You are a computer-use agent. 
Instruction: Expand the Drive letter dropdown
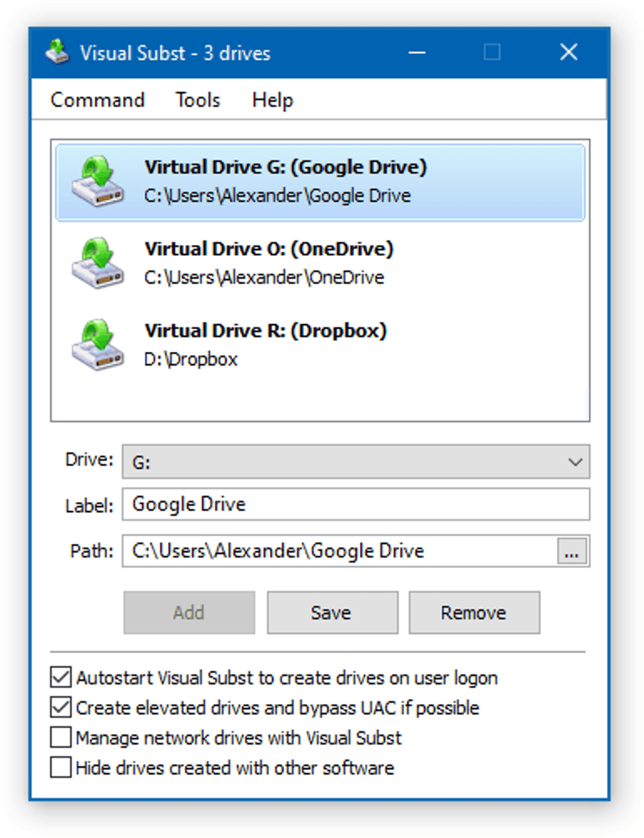pos(356,462)
